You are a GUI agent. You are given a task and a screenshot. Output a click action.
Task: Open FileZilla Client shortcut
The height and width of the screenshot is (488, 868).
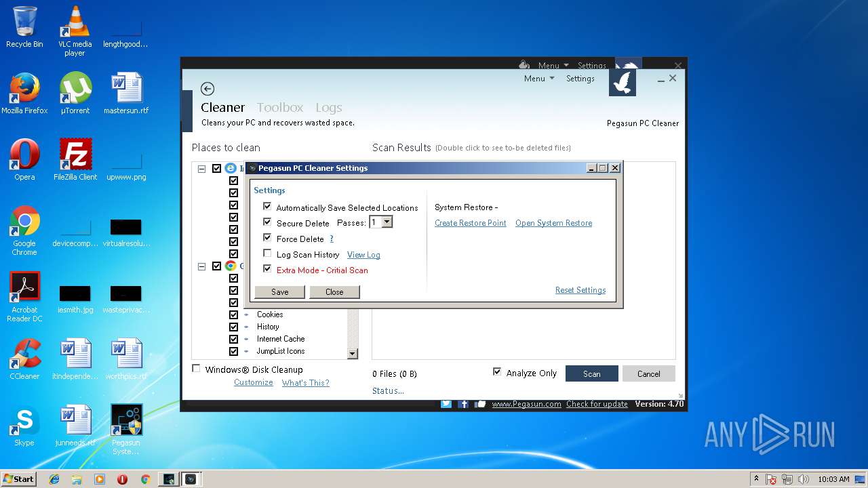click(x=75, y=160)
